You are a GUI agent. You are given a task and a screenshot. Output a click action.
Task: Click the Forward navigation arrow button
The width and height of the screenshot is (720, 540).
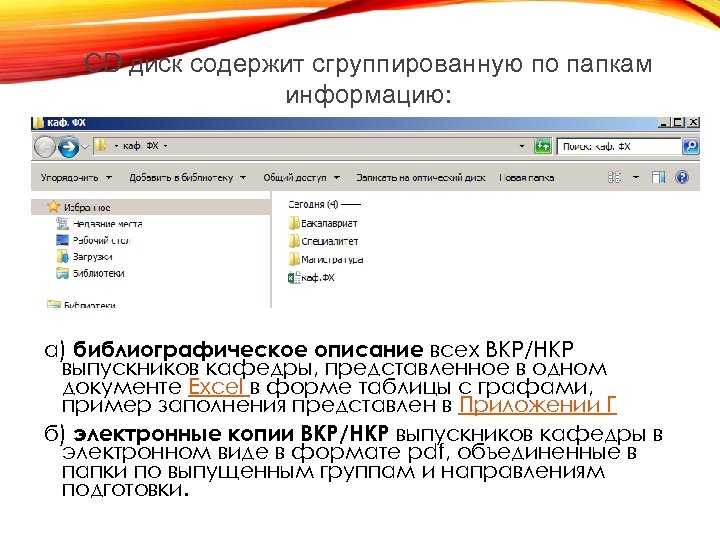[x=68, y=147]
